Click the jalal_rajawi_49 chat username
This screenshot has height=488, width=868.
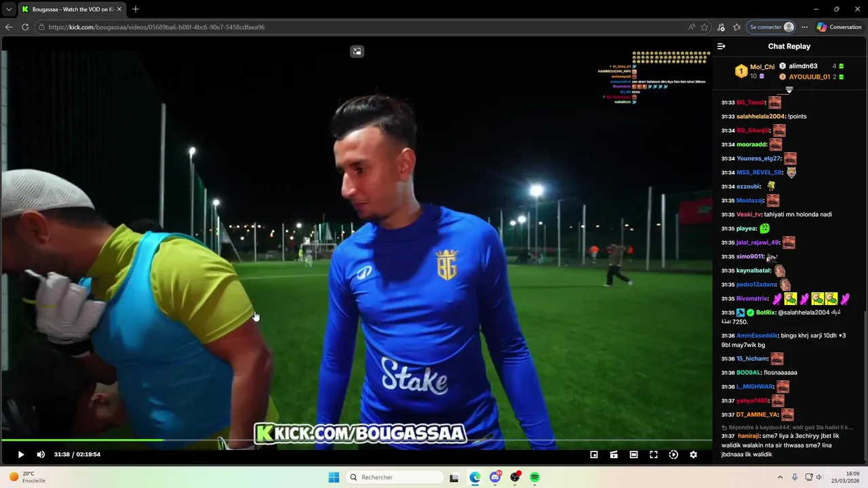pos(757,243)
